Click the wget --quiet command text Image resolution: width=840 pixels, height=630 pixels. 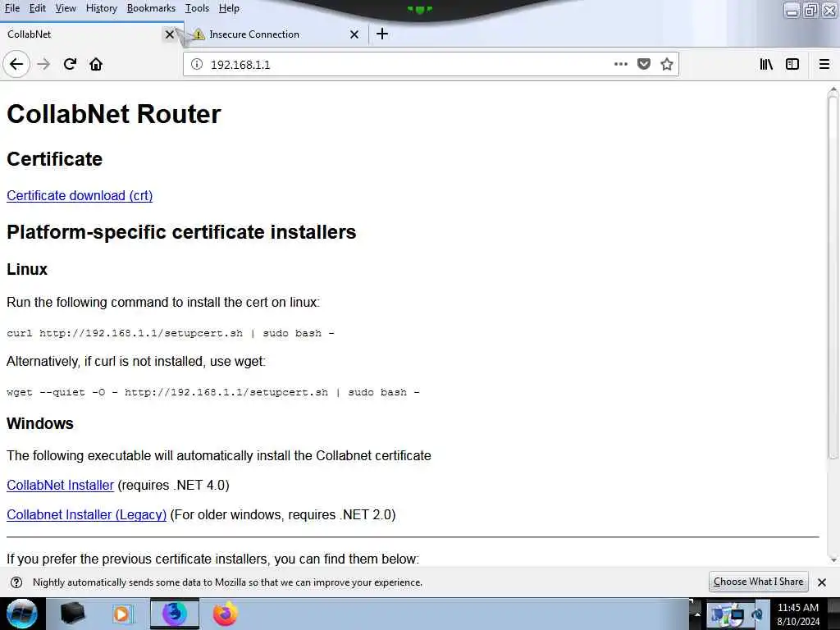[213, 392]
